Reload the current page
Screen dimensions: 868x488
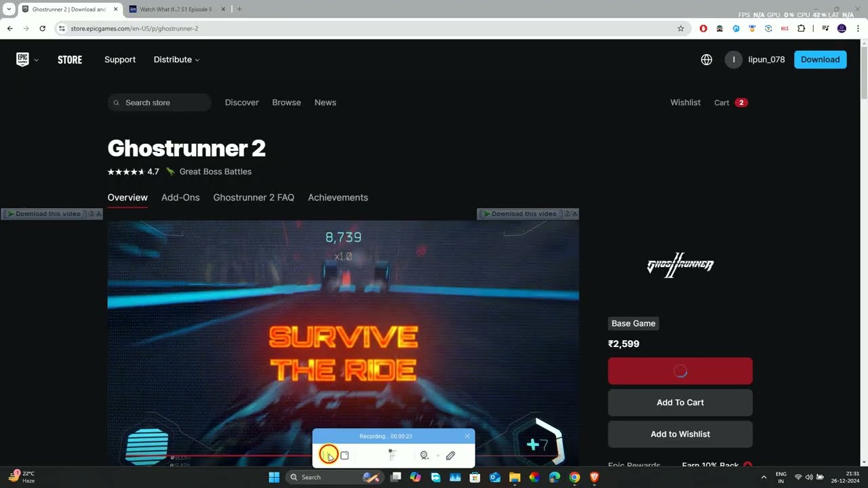(42, 28)
